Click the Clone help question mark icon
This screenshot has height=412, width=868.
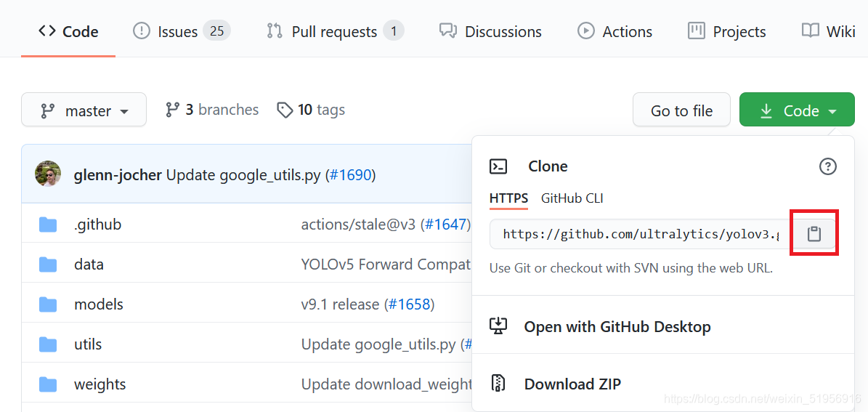click(x=827, y=166)
